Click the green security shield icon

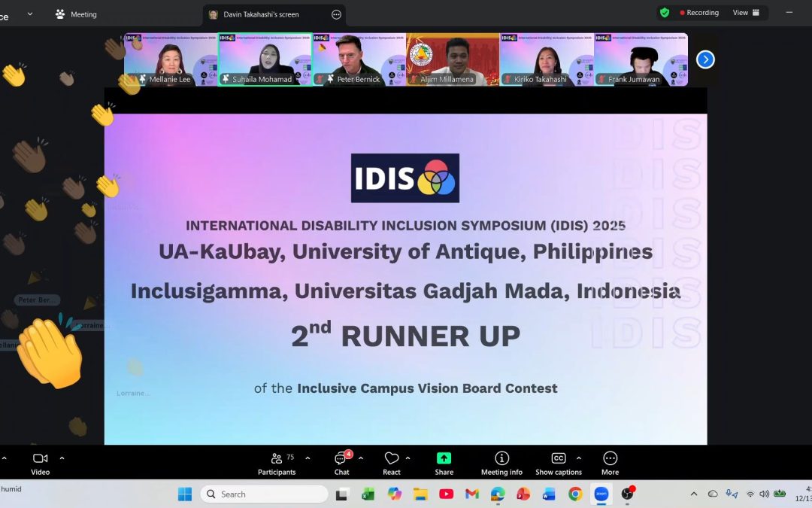pos(665,13)
